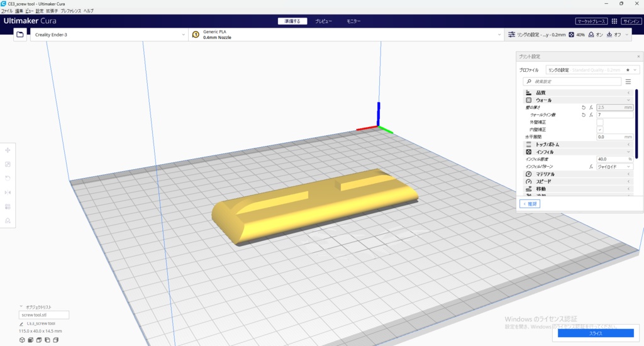
Task: Close the プリント設定 panel
Action: tap(638, 56)
